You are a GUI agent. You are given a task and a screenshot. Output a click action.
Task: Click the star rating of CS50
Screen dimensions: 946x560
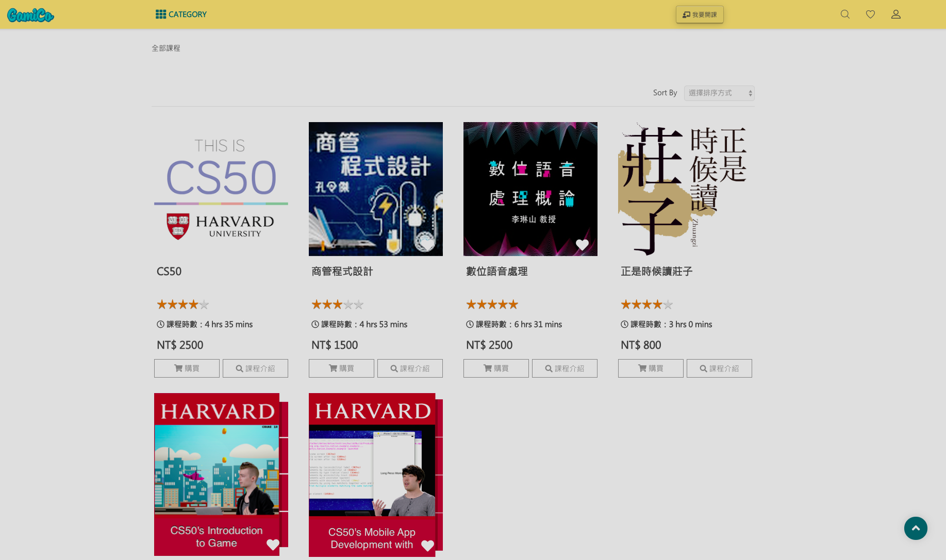[x=183, y=304]
